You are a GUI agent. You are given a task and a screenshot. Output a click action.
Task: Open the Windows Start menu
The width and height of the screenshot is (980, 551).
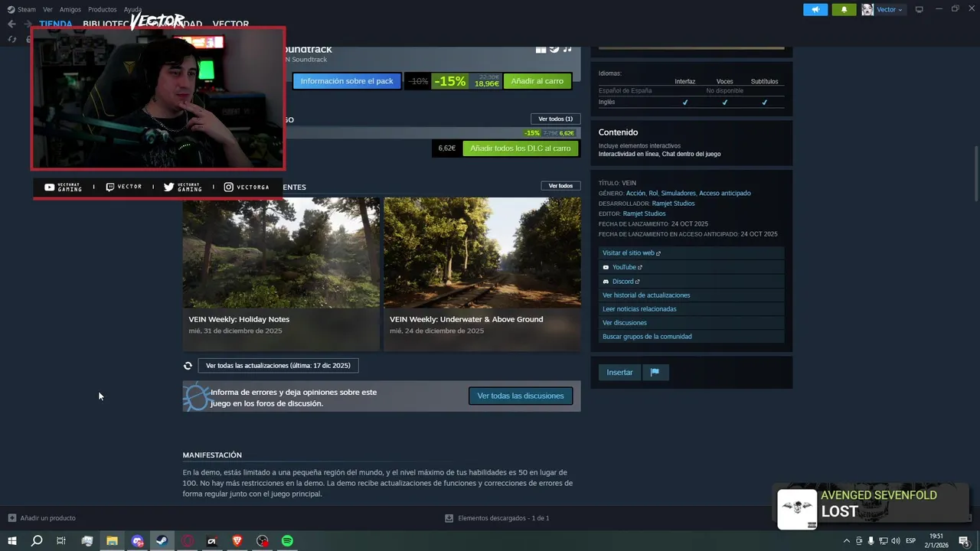(12, 541)
